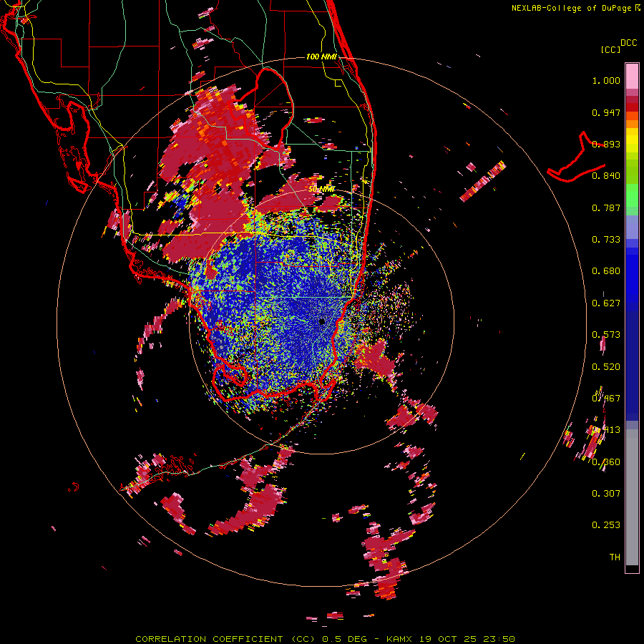This screenshot has height=644, width=644.
Task: Click the 0.947 color scale label
Action: click(606, 112)
